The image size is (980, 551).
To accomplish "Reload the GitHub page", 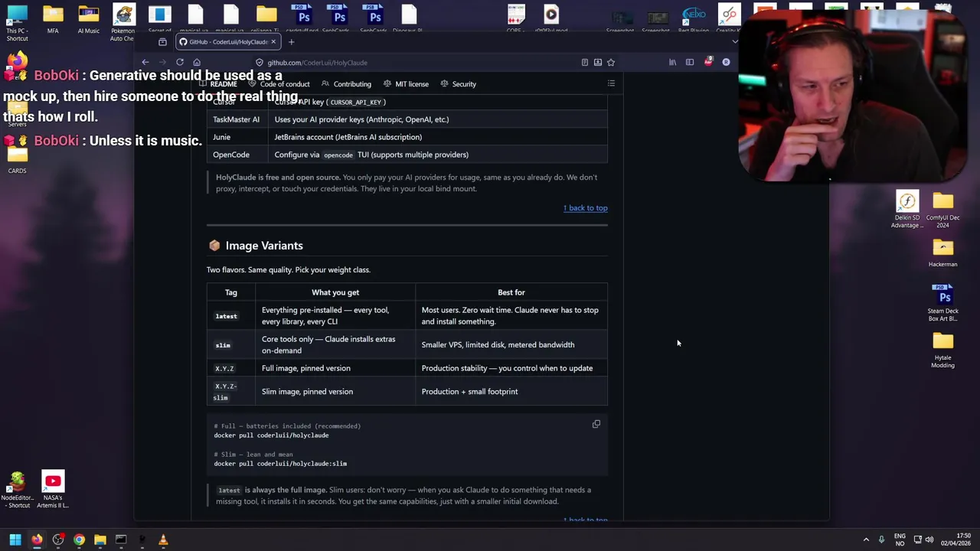I will [x=180, y=63].
